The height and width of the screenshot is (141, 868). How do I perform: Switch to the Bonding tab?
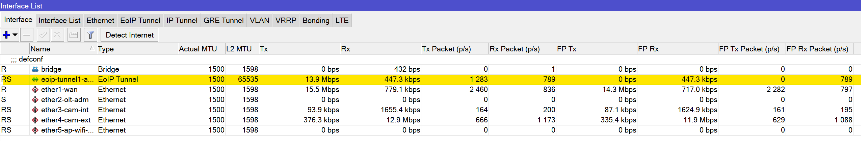click(x=316, y=20)
